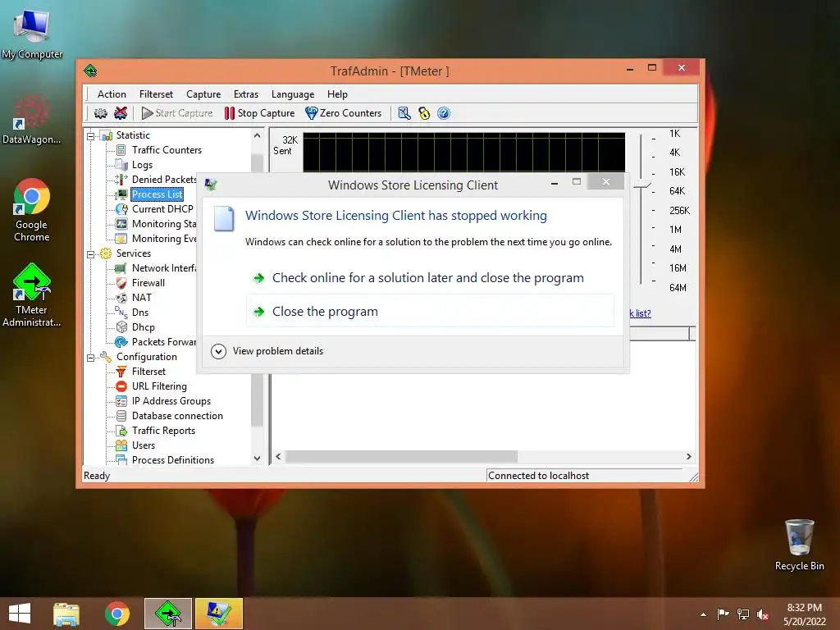Select Logs in the tree

coord(142,165)
